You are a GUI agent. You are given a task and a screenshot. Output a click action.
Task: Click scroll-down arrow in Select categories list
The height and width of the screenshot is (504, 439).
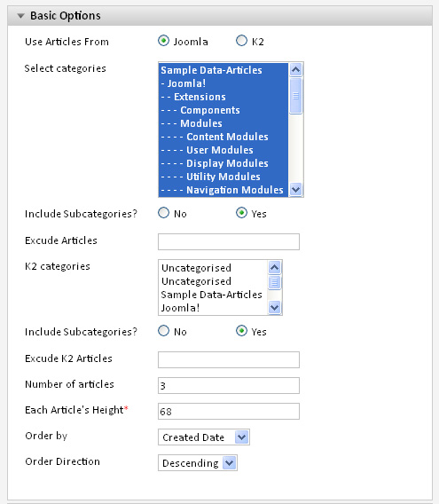pyautogui.click(x=295, y=189)
